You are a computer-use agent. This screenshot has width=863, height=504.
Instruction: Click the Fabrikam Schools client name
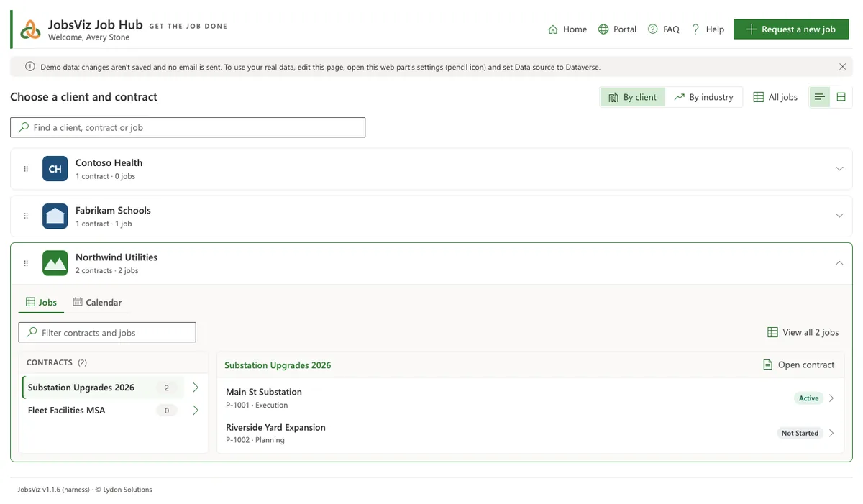[113, 211]
